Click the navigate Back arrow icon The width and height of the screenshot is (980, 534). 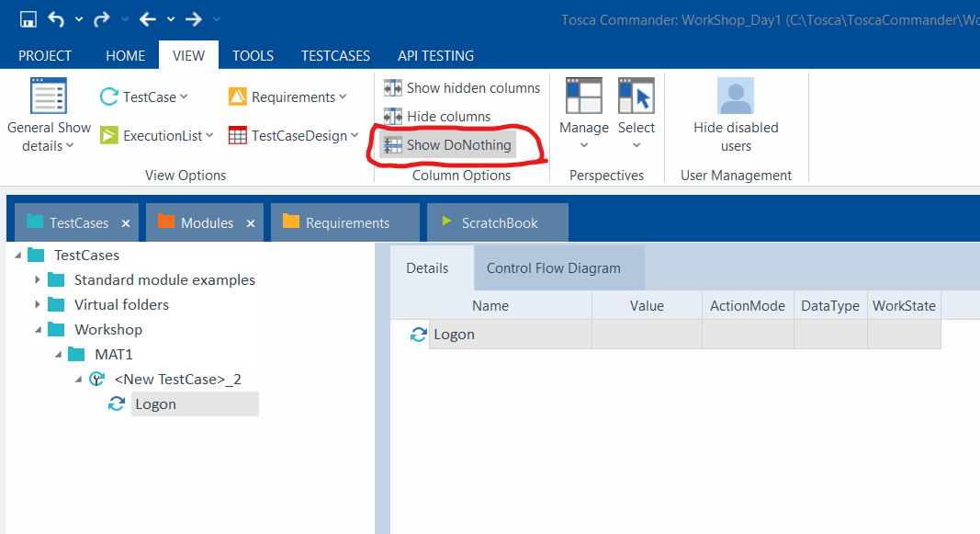click(148, 19)
